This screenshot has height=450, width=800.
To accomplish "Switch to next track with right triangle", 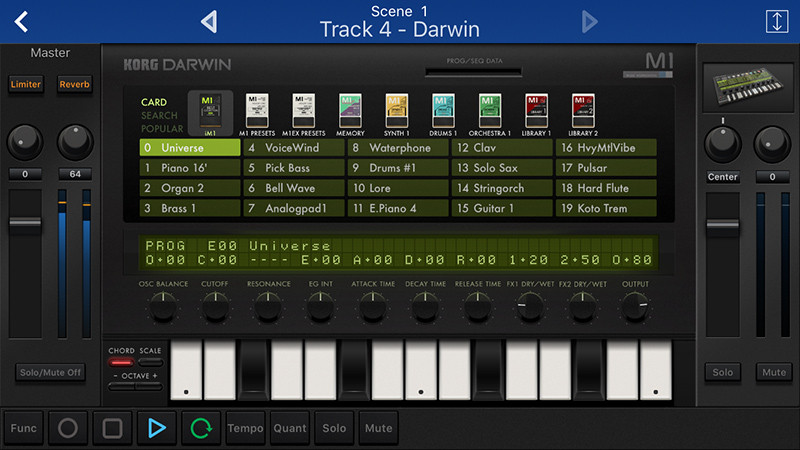I will tap(589, 22).
